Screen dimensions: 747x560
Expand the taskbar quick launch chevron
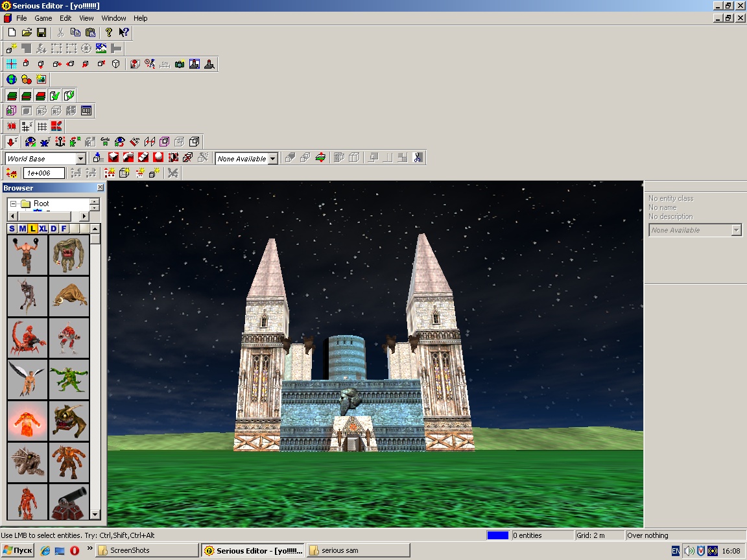pos(89,549)
